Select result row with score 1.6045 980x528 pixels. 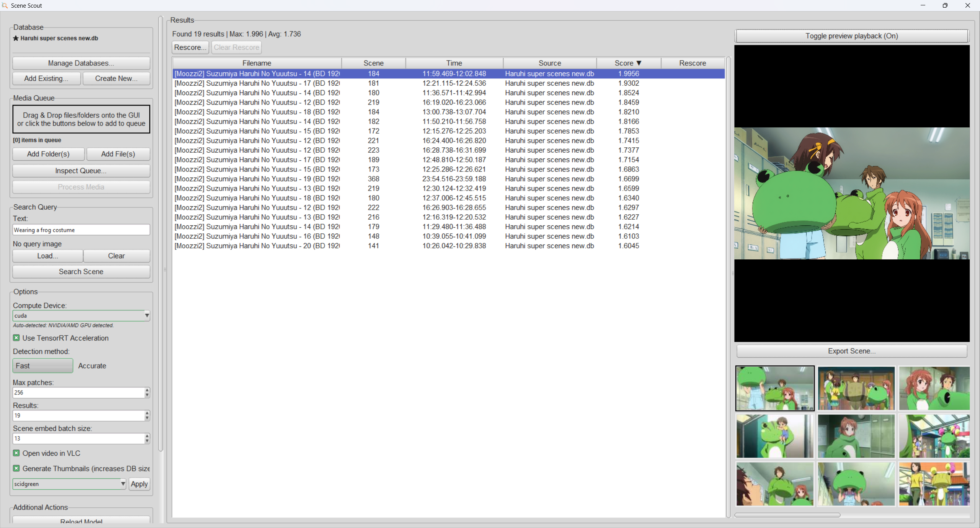click(x=448, y=246)
